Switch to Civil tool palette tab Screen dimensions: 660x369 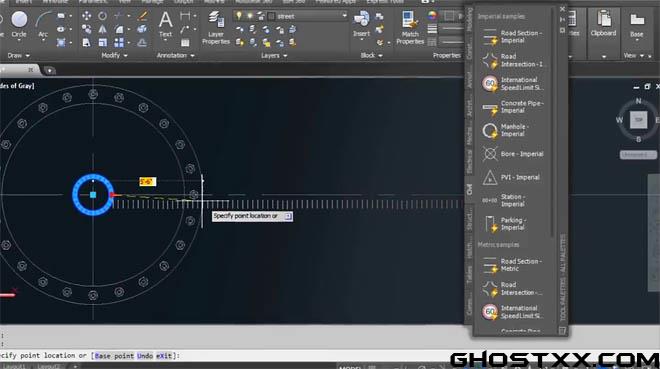tap(469, 189)
